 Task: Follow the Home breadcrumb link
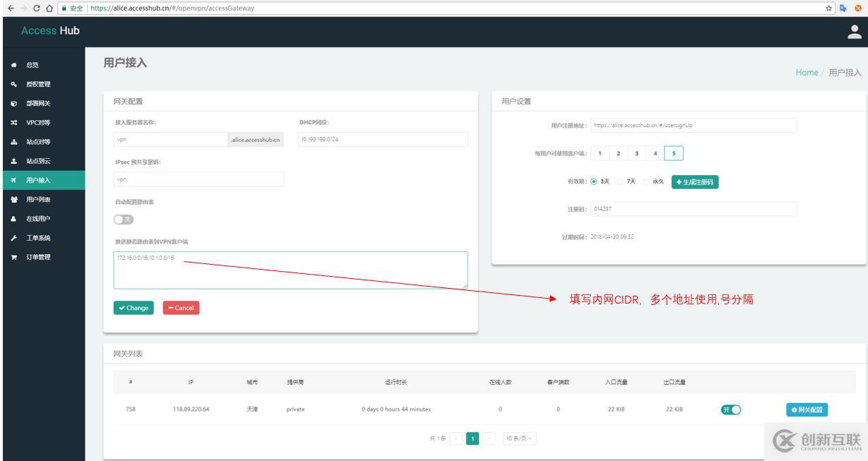tap(808, 72)
